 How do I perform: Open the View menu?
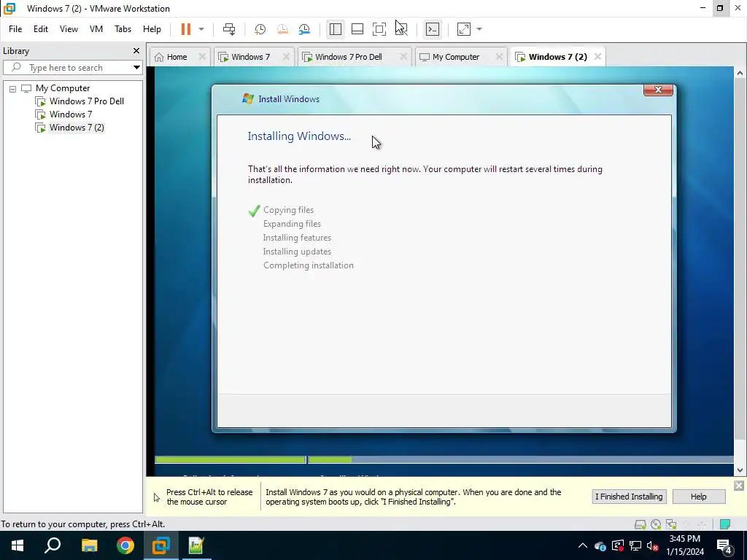tap(69, 29)
